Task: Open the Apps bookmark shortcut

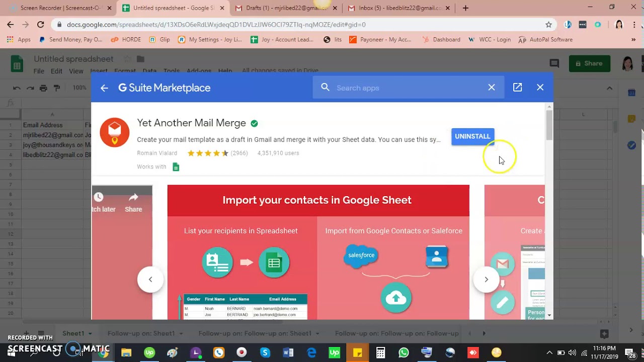Action: click(x=19, y=40)
